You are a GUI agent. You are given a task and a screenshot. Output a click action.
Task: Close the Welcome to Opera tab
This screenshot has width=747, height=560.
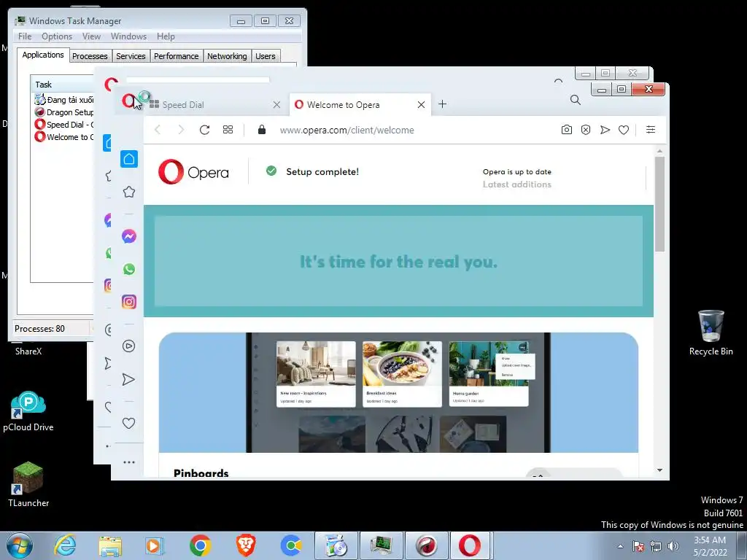click(421, 105)
